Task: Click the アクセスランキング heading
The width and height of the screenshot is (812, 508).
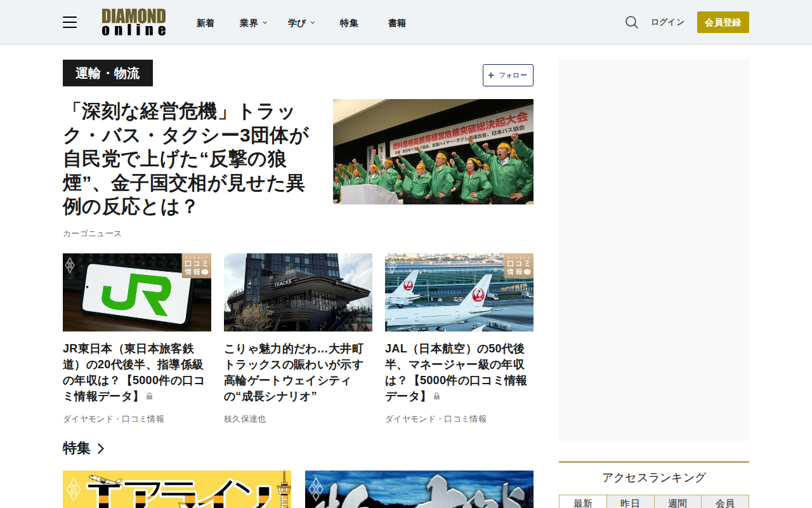Action: pos(654,478)
